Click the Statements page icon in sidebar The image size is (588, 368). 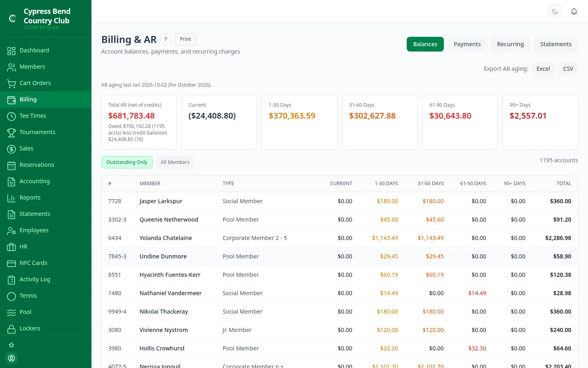(x=11, y=214)
